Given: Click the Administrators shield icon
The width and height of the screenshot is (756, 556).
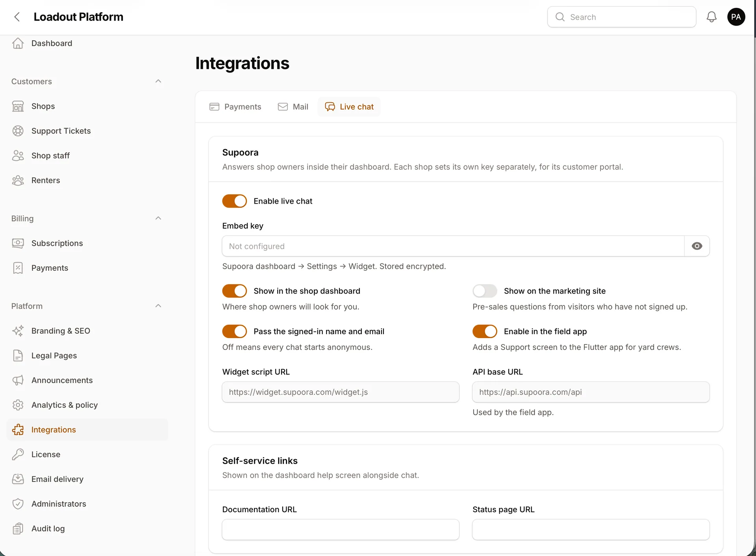Looking at the screenshot, I should point(18,504).
